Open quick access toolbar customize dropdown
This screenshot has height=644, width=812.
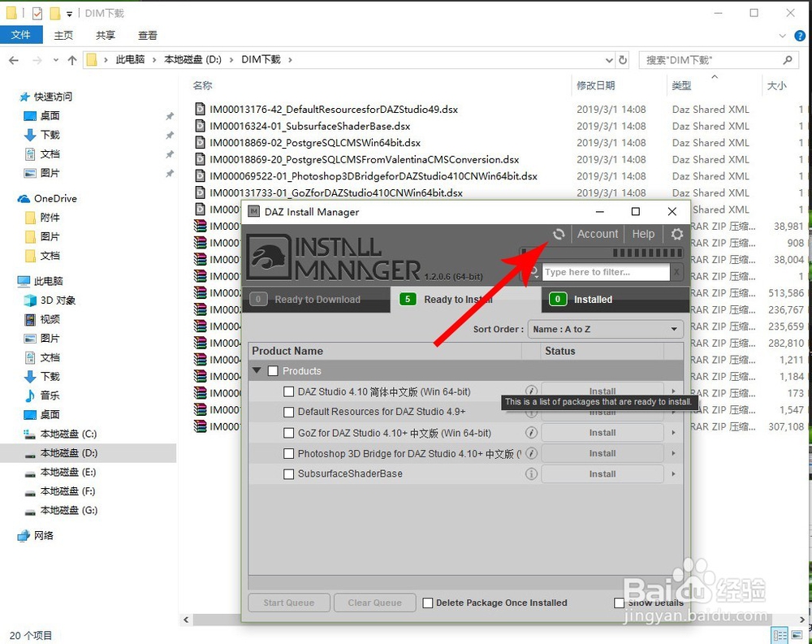point(69,14)
